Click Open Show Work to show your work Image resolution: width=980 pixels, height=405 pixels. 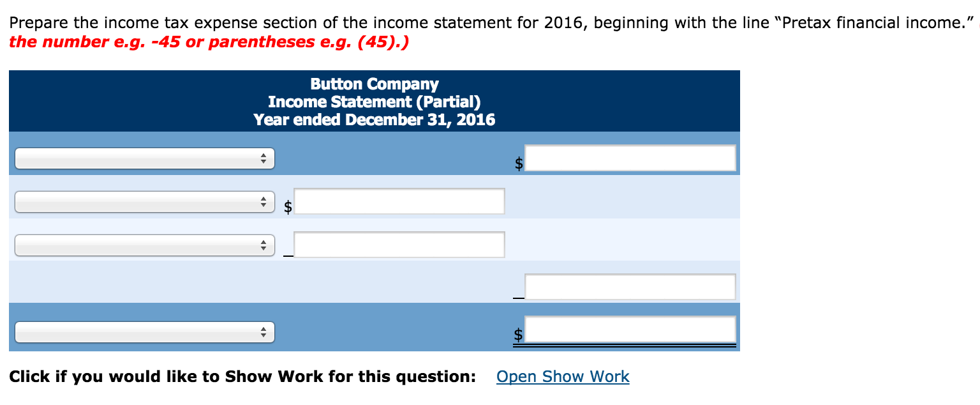tap(562, 376)
